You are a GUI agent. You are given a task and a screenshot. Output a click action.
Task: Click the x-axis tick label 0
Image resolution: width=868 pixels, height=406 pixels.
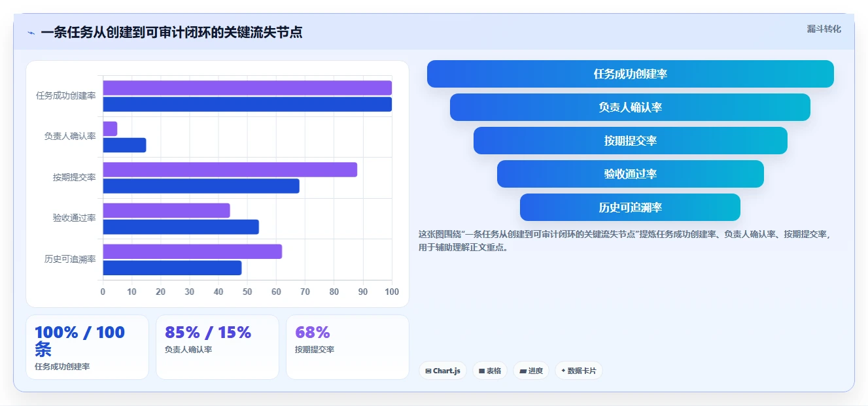[x=103, y=292]
